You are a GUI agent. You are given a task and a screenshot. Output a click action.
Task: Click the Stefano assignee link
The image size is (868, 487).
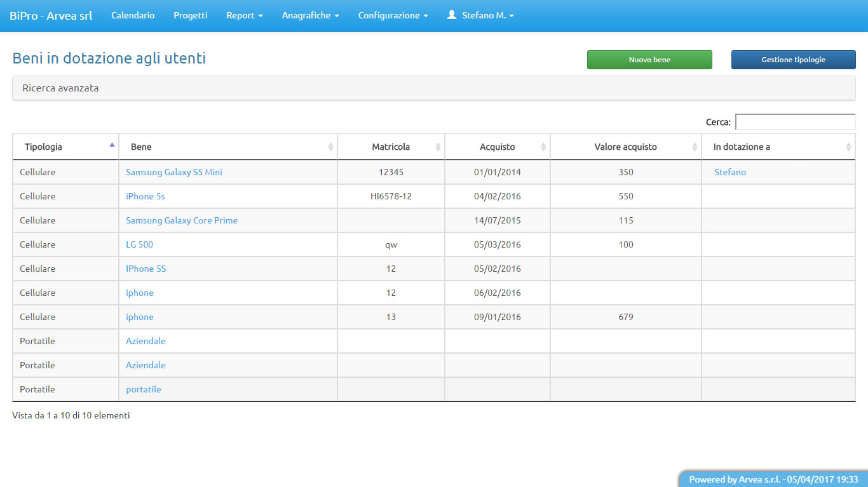pyautogui.click(x=730, y=172)
